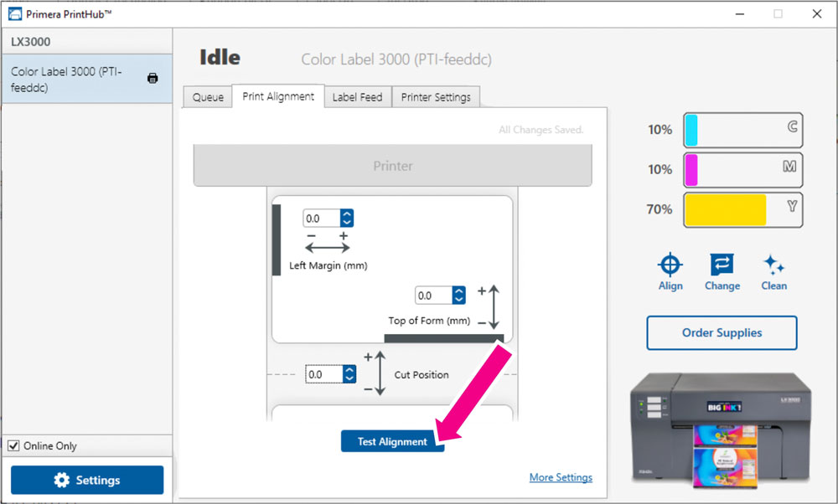Decrease the Left Margin value with down arrow

point(347,223)
